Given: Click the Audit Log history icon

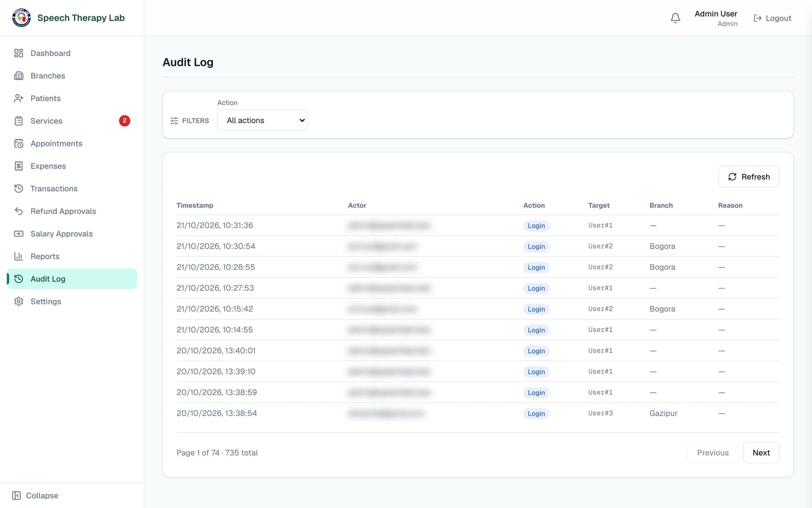Looking at the screenshot, I should 18,279.
